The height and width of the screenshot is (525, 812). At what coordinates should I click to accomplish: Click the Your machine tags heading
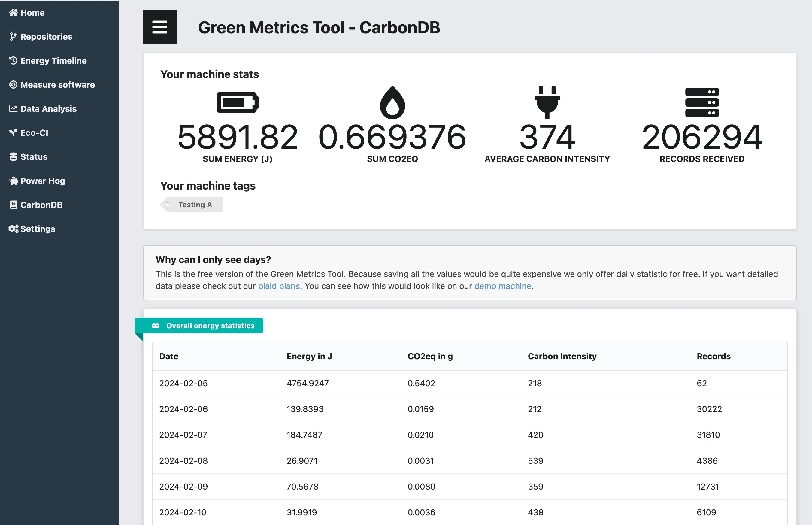click(x=208, y=186)
